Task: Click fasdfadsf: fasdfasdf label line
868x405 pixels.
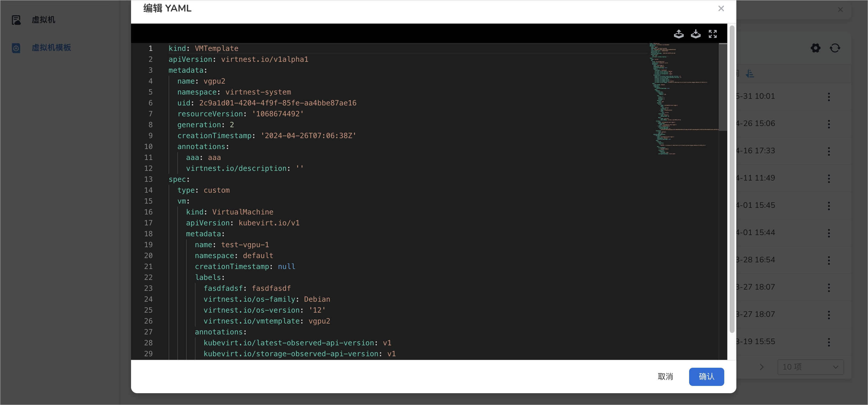Action: click(247, 288)
